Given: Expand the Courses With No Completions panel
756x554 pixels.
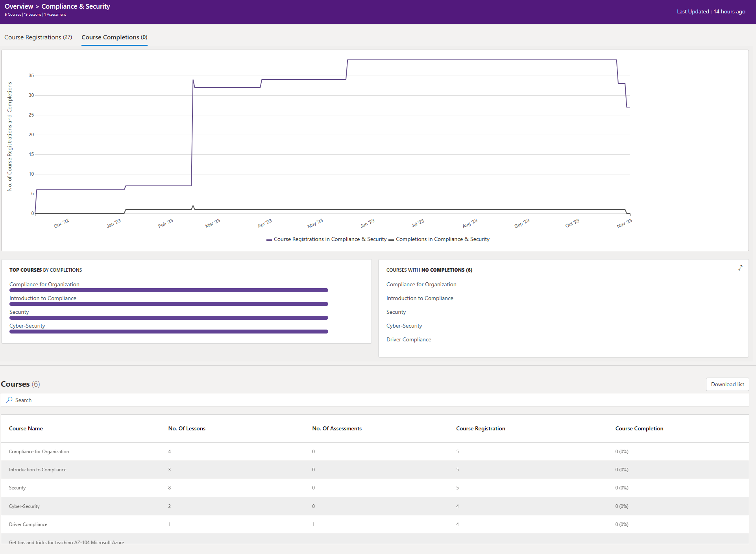Looking at the screenshot, I should 740,268.
